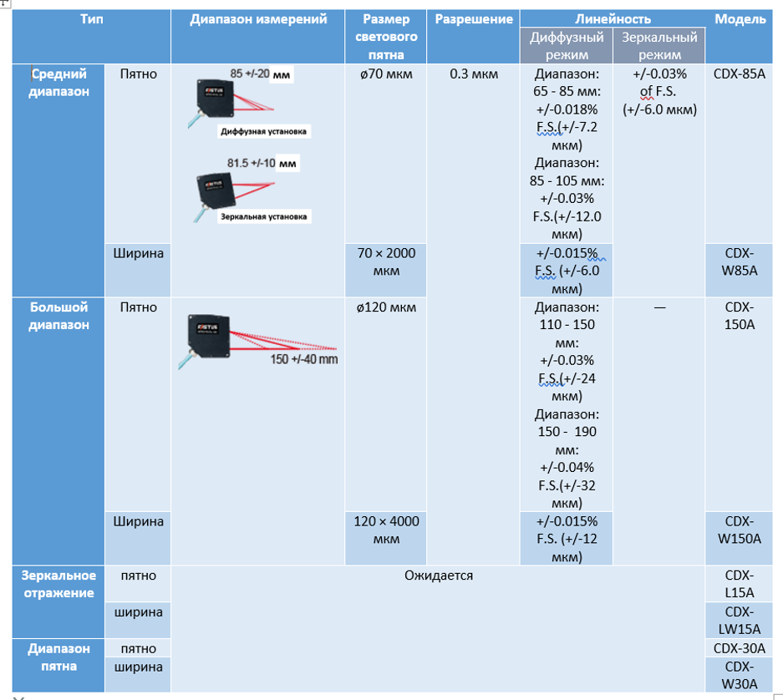This screenshot has height=700, width=783.
Task: Click the "Разрешение" column header
Action: [x=473, y=19]
